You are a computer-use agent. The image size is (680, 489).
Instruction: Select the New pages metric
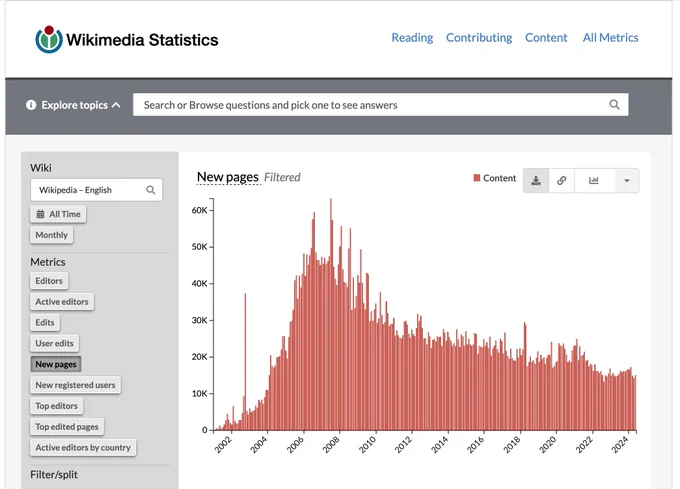click(x=56, y=364)
